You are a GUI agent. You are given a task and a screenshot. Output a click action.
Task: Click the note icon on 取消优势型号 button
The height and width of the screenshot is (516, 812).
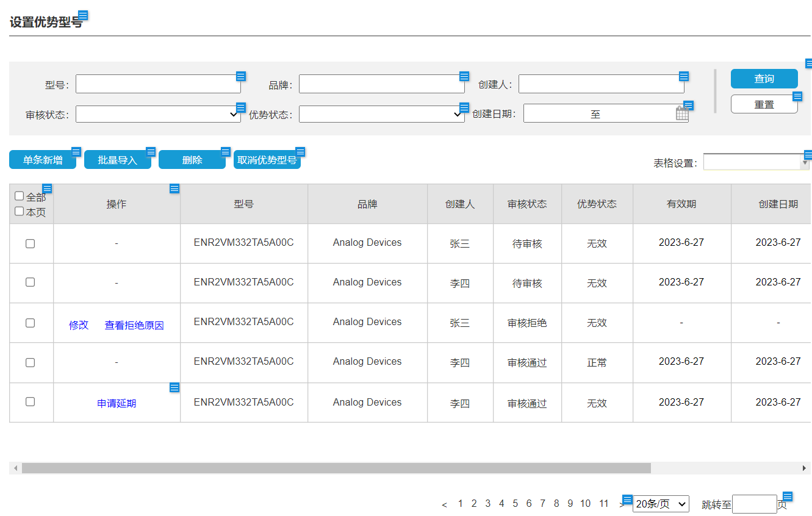[300, 152]
